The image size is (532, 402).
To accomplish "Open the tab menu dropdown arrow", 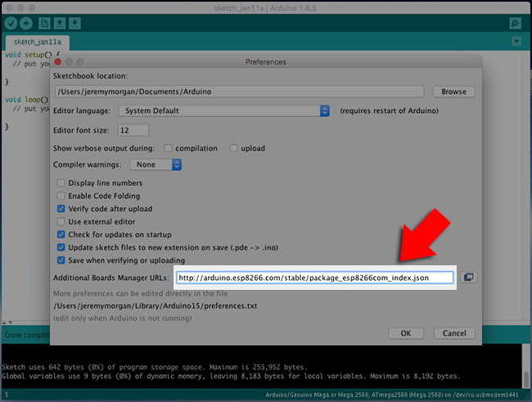I will (516, 42).
